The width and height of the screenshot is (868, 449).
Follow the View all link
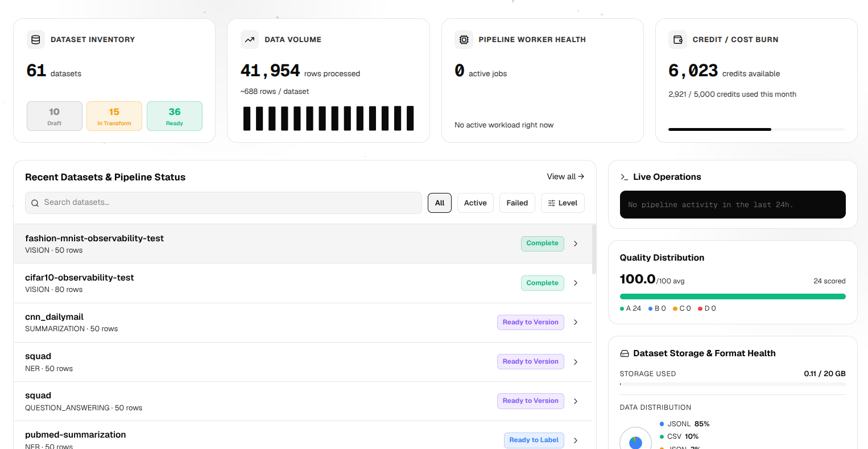(565, 177)
